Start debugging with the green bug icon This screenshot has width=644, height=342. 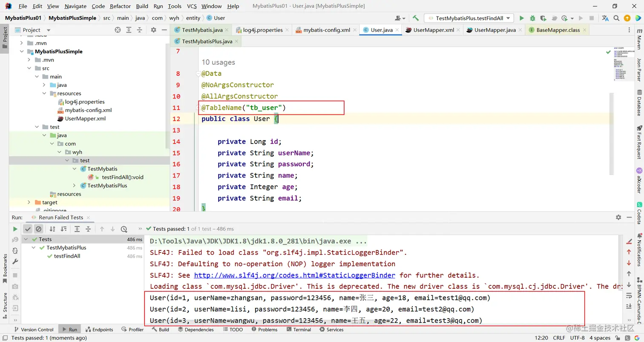532,18
